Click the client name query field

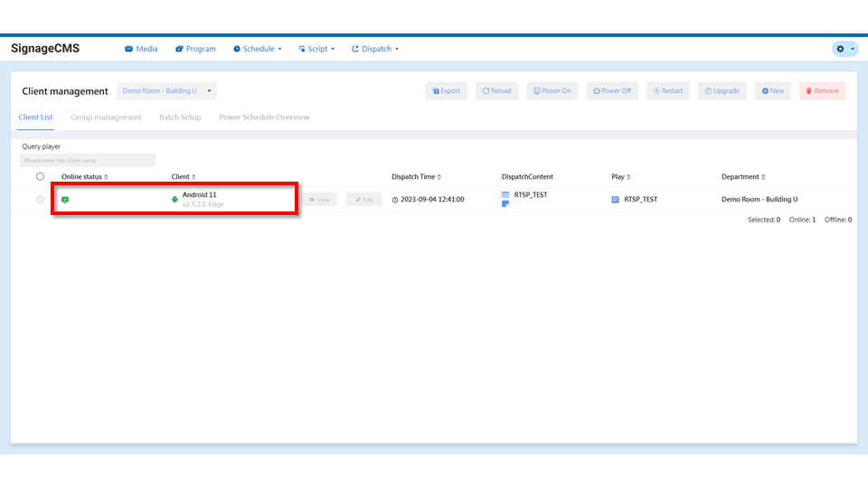tap(88, 160)
